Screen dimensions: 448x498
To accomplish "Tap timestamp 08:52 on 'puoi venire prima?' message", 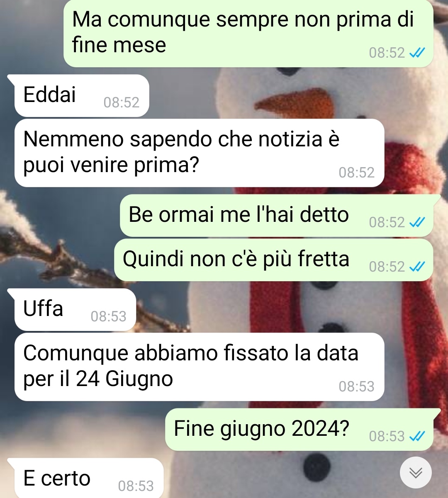I will pos(356,172).
